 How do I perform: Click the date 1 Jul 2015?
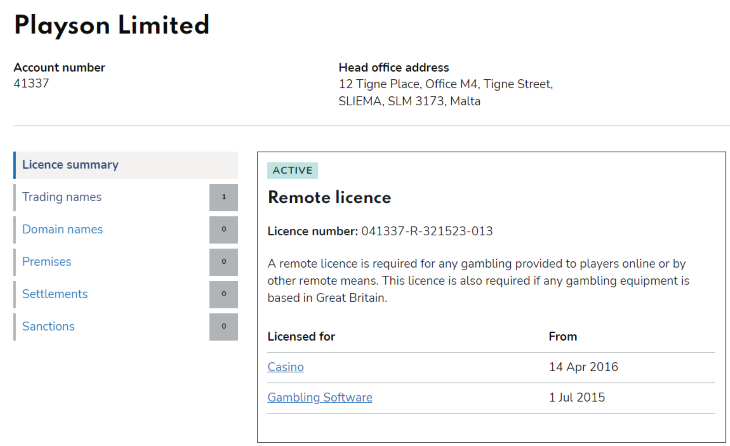click(x=577, y=397)
